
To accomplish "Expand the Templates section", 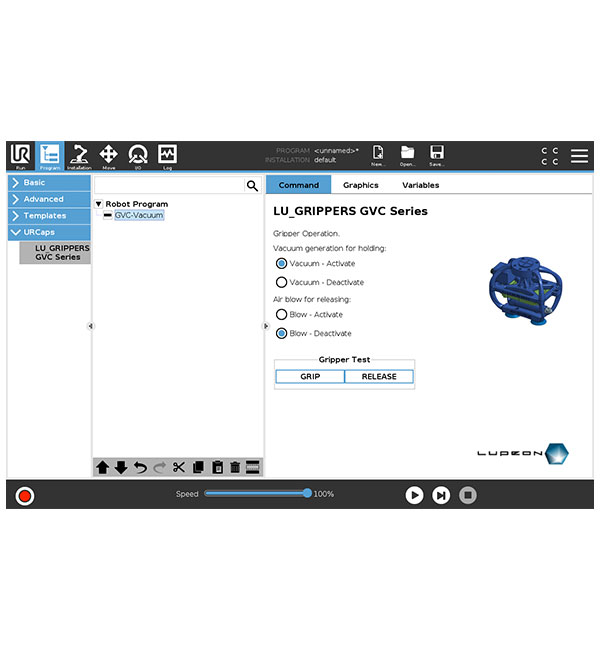I will (48, 215).
